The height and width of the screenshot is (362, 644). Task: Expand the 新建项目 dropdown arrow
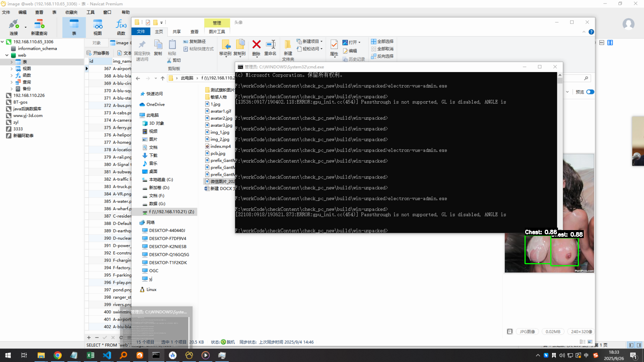point(321,41)
